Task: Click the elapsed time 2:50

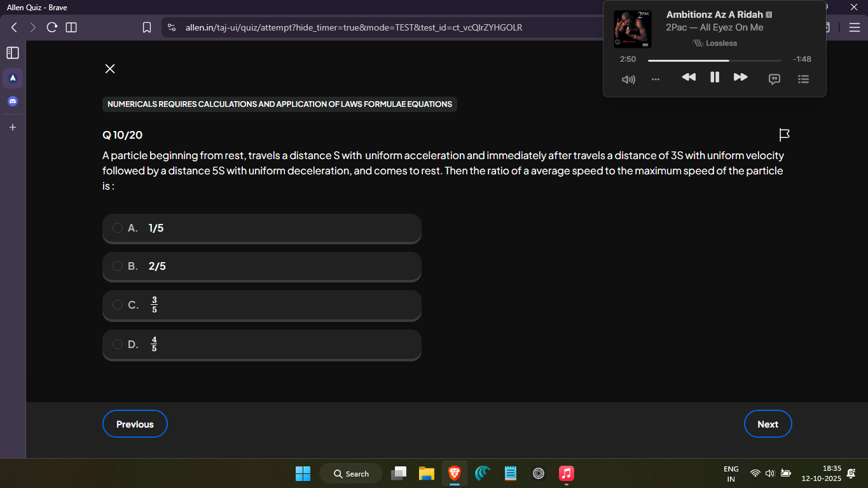Action: click(628, 59)
